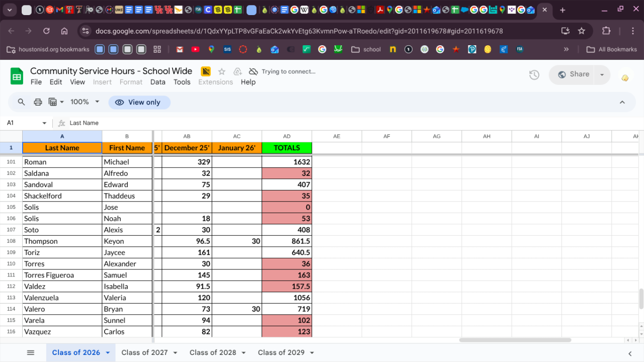Open the all sheets list icon
This screenshot has width=644, height=362.
[31, 352]
